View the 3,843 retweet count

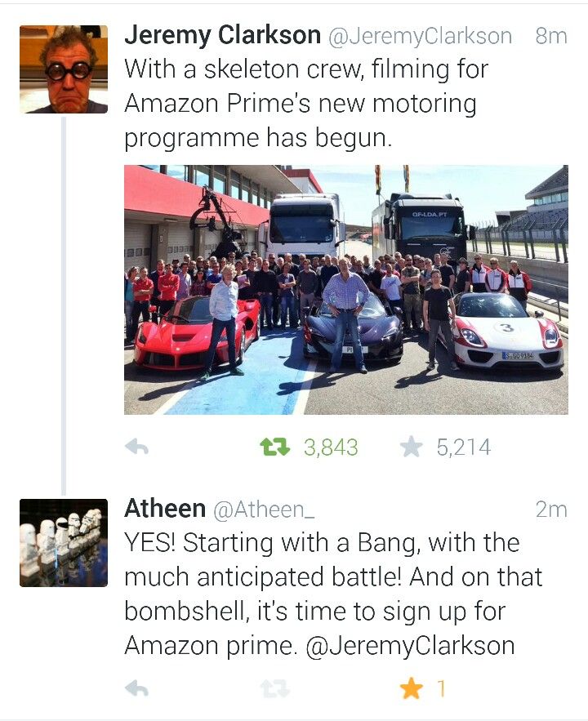pos(331,447)
